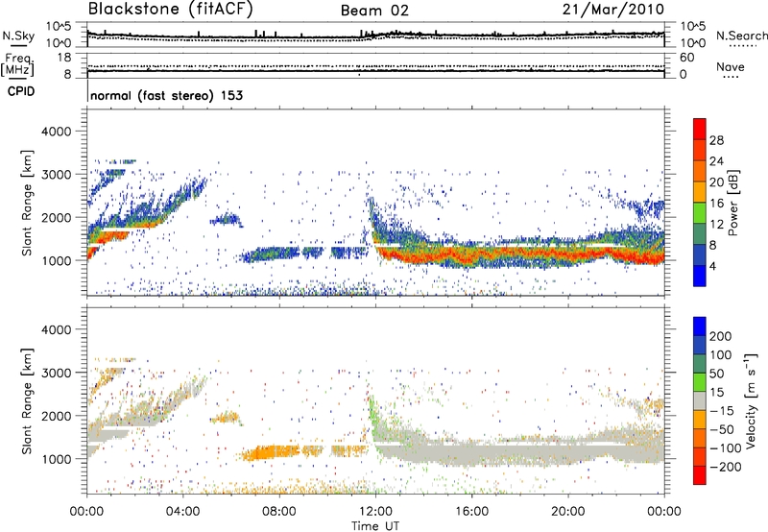Click 'normal (fast stereo) 153' text
This screenshot has height=532, width=768.
pos(166,95)
